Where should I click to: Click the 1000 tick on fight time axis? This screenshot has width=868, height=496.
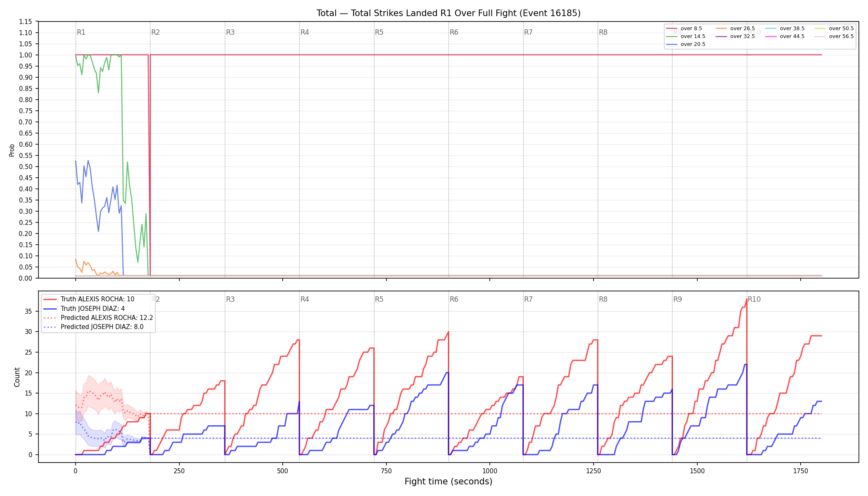490,471
